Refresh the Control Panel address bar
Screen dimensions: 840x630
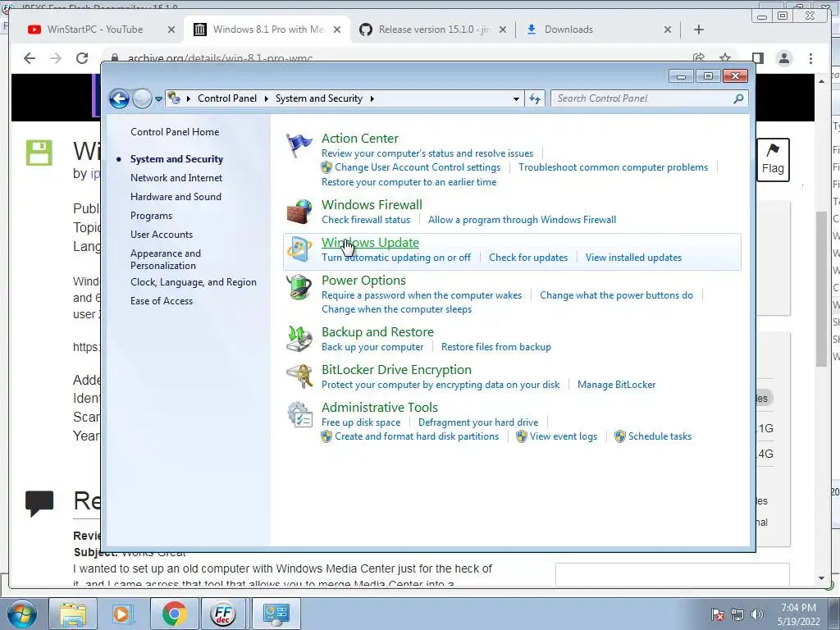tap(535, 98)
